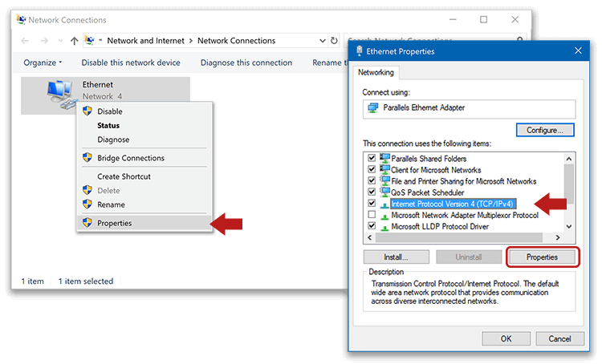Click Cancel in Ethernet Properties

coord(559,338)
